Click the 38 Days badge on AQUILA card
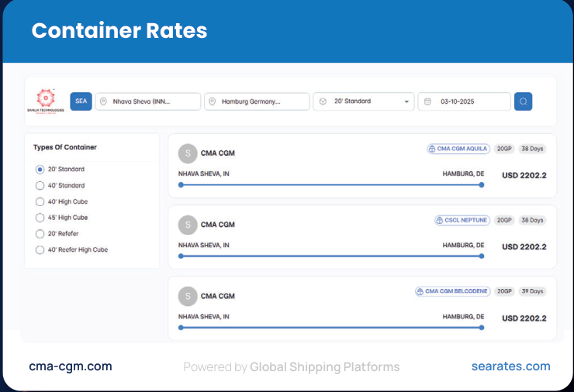574x392 pixels. (x=532, y=149)
